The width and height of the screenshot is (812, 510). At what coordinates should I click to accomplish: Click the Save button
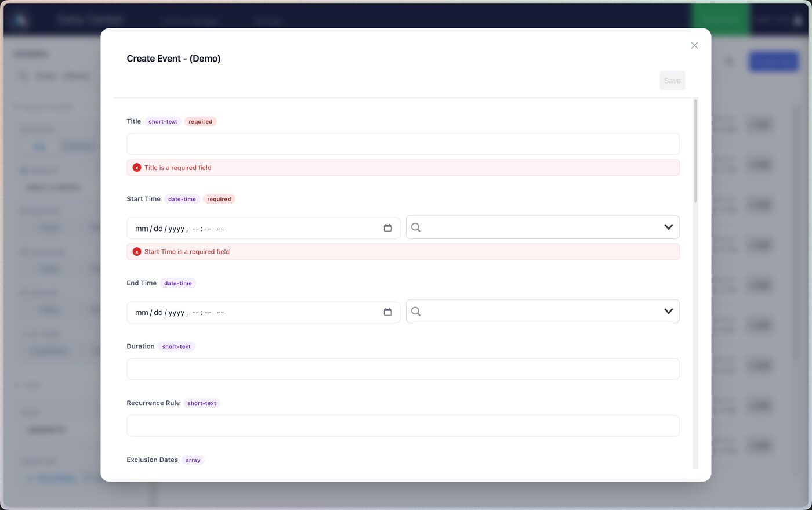[672, 81]
